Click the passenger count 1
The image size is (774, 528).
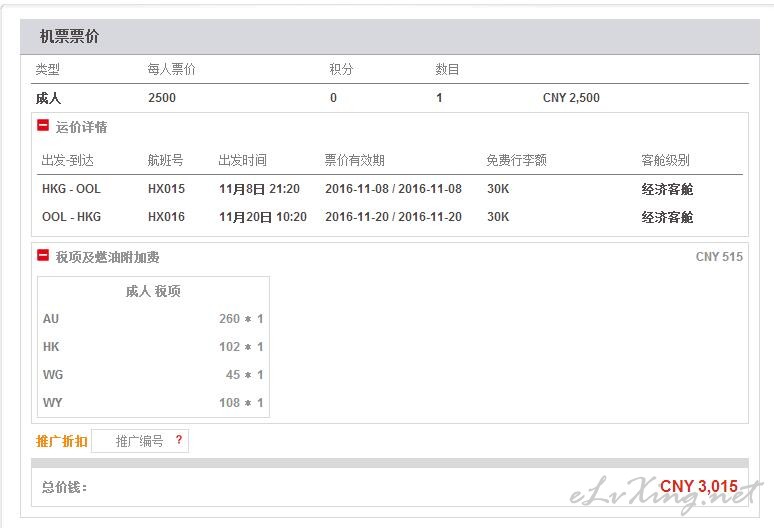click(x=439, y=98)
